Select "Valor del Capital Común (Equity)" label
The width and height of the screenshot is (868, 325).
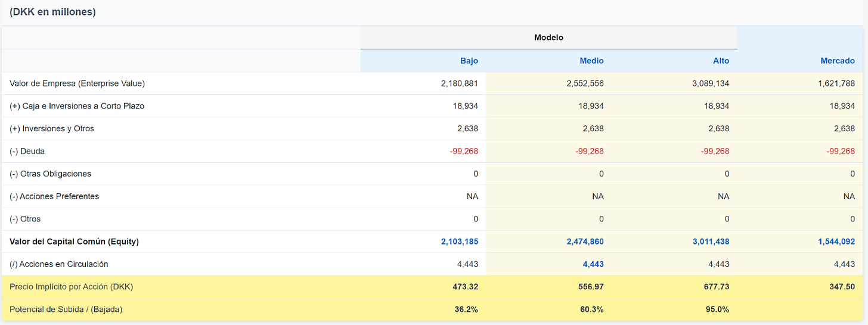[74, 242]
